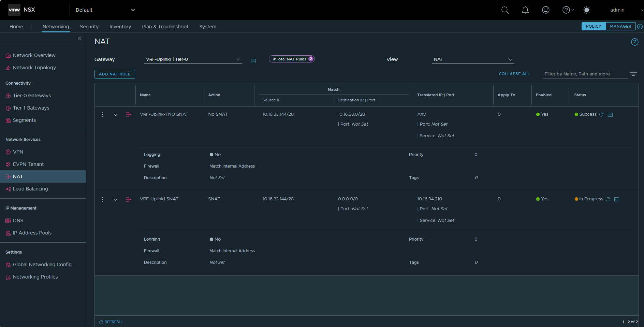644x327 pixels.
Task: Open the help question-mark menu
Action: point(568,10)
